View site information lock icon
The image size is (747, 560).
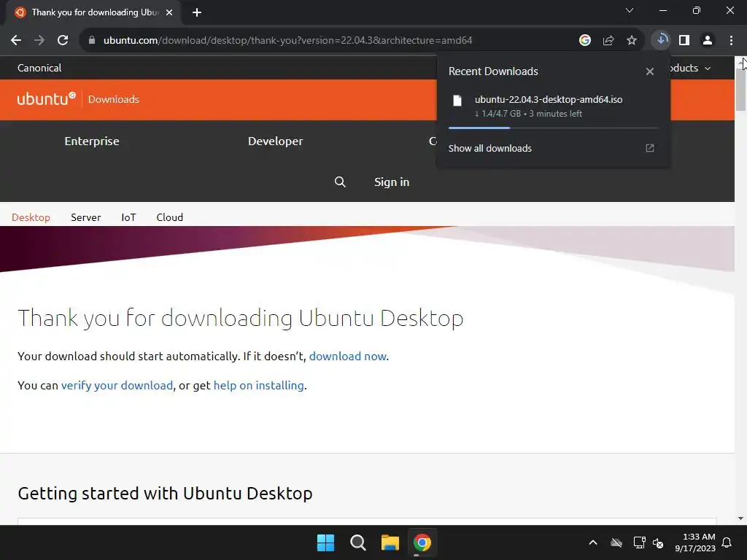92,41
